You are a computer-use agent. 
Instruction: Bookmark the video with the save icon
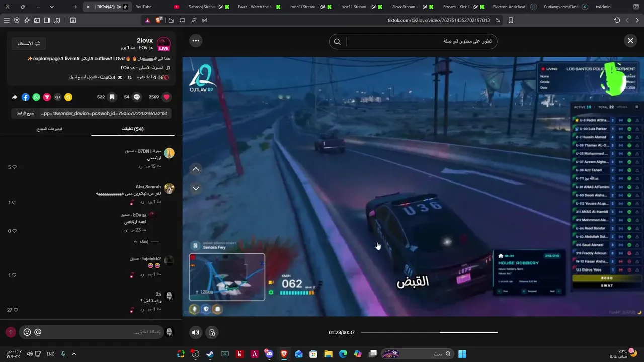point(112,97)
